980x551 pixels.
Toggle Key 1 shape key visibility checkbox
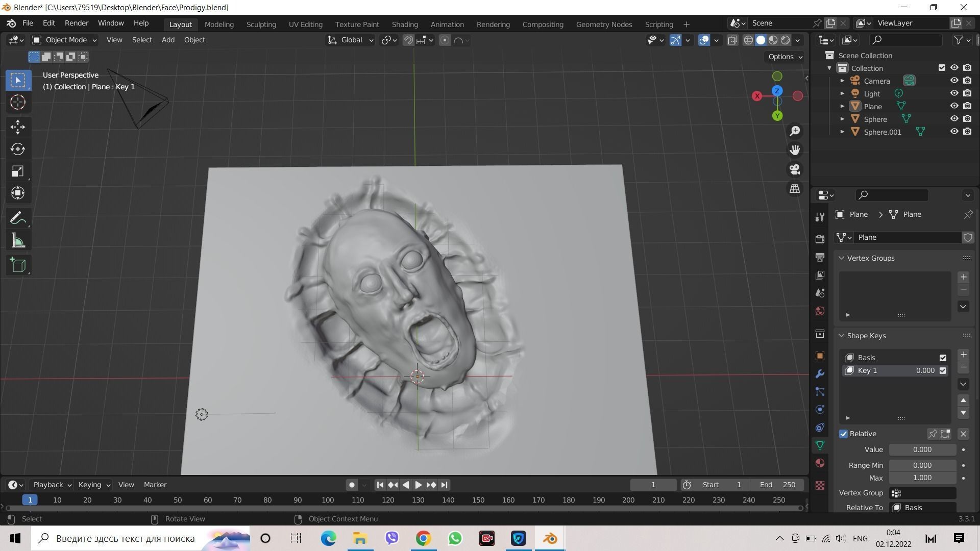coord(942,370)
